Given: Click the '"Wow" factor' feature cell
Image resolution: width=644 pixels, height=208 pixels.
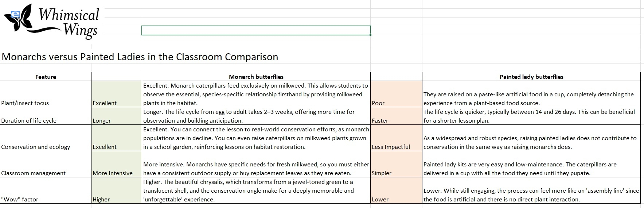Looking at the screenshot, I should click(x=46, y=190).
